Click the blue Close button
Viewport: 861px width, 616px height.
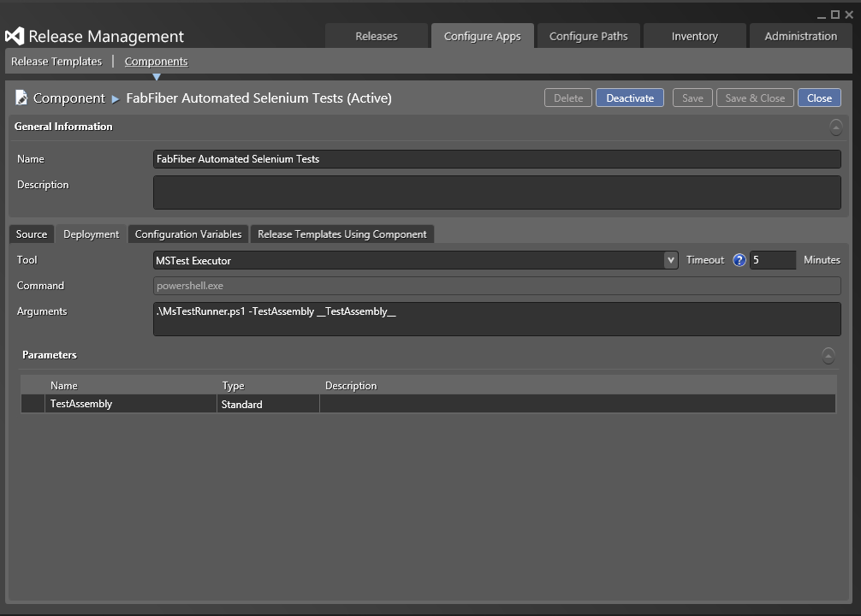coord(819,98)
